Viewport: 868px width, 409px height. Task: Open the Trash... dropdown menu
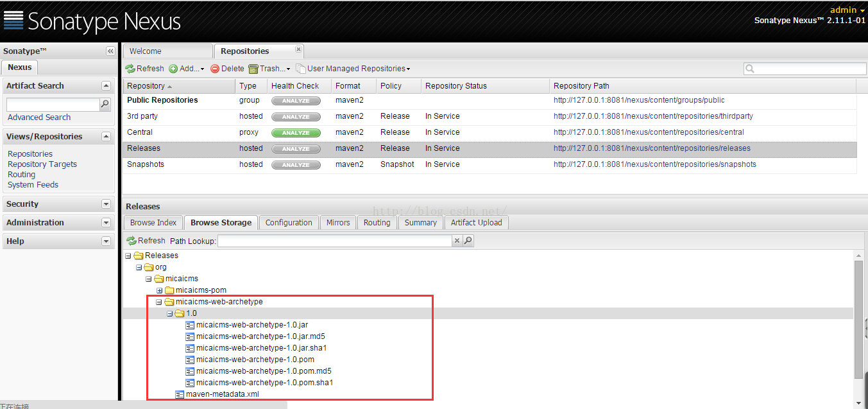[269, 69]
